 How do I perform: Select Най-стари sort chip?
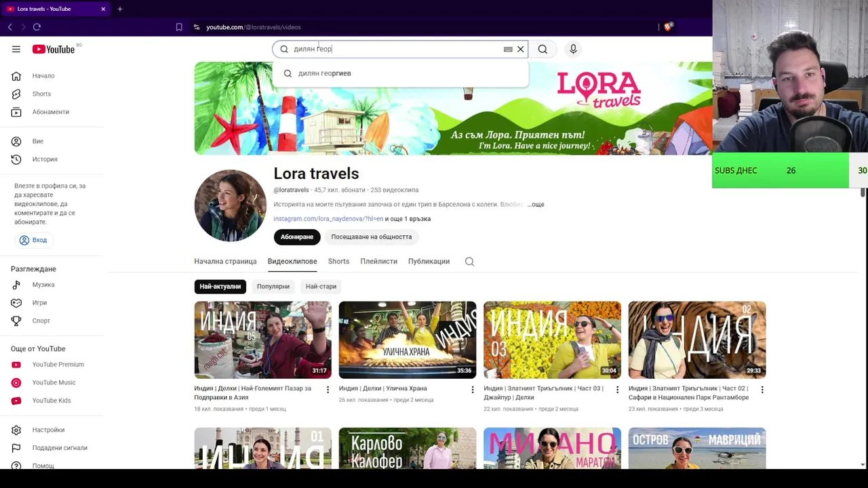coord(321,286)
